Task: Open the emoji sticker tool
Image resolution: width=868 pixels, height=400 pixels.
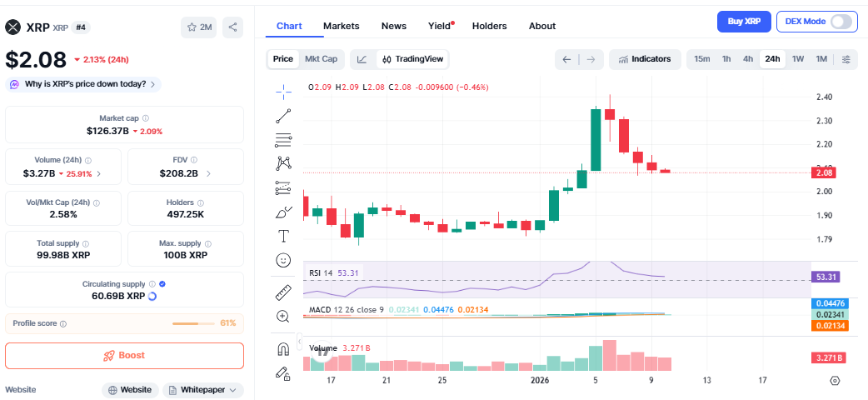Action: (x=283, y=261)
